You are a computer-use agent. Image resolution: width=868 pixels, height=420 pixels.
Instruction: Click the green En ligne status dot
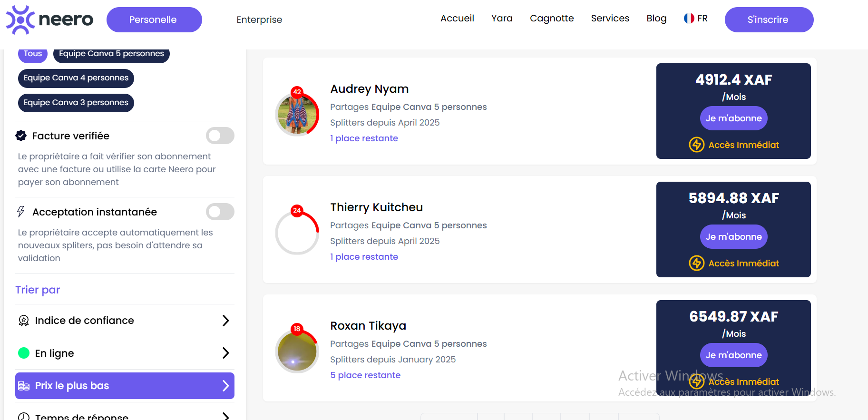tap(24, 353)
